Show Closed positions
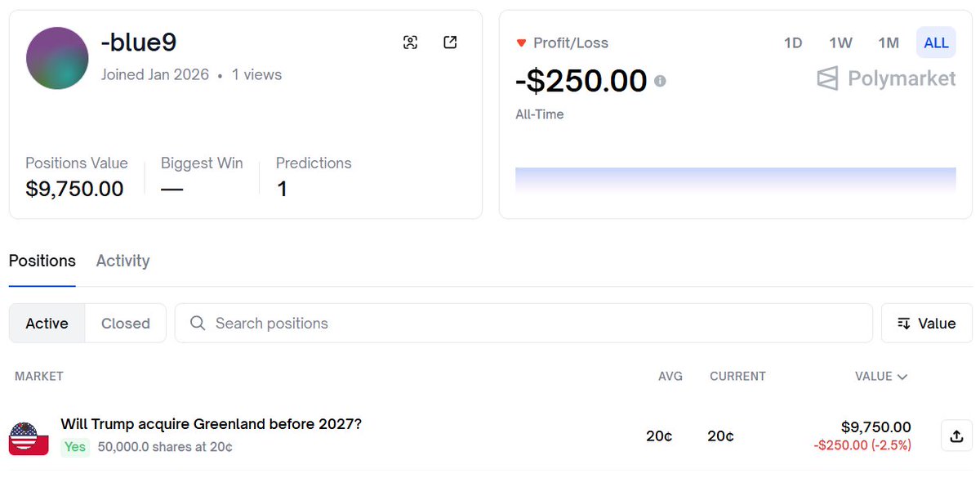The image size is (980, 496). [x=126, y=324]
